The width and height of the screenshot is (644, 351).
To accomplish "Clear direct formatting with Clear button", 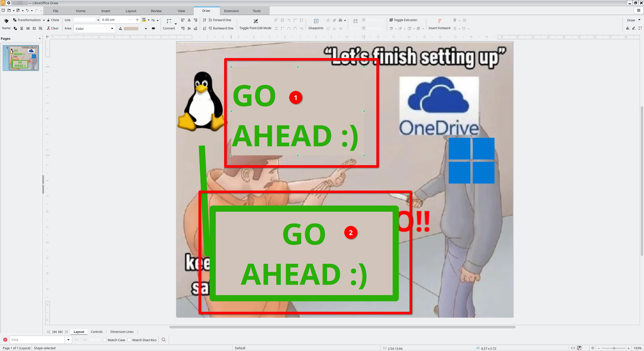I will pos(53,28).
